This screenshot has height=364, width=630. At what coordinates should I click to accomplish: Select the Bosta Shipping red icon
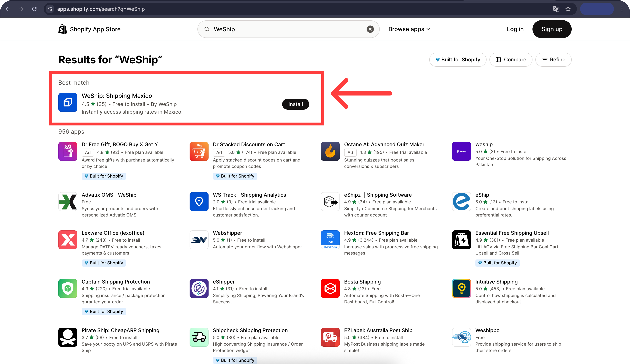[330, 288]
